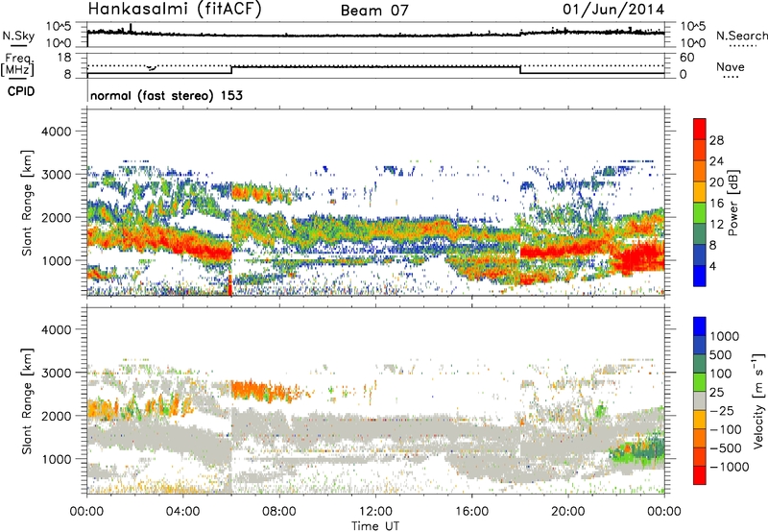
Task: Click the frequency step at 06:00 UT
Action: [231, 70]
